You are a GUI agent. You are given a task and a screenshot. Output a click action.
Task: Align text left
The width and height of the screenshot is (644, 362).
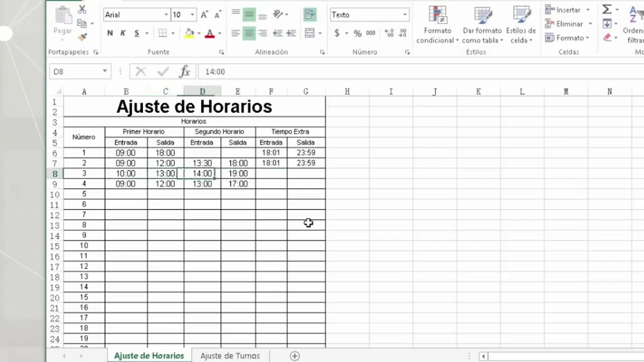235,33
